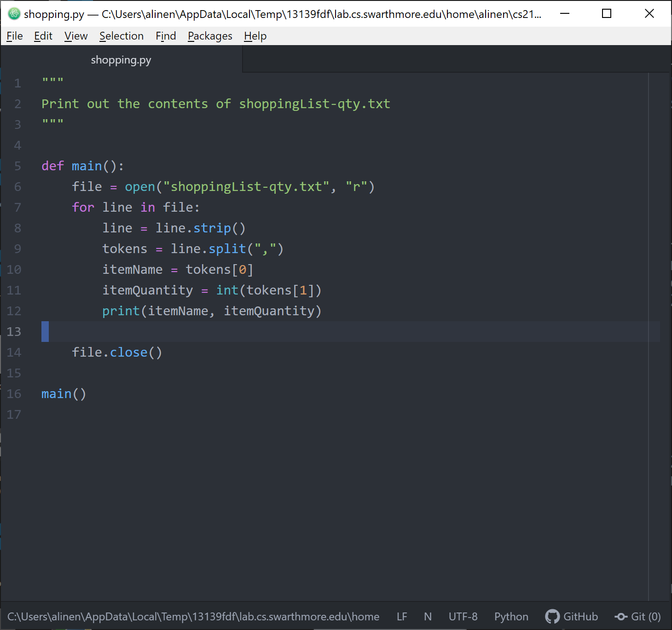Open the Help menu
This screenshot has width=672, height=630.
255,36
